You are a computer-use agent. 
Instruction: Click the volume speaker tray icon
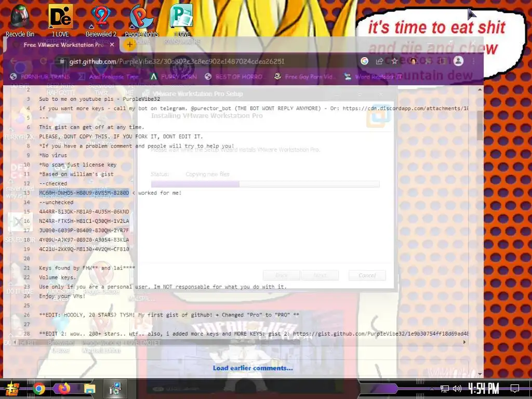click(x=457, y=389)
